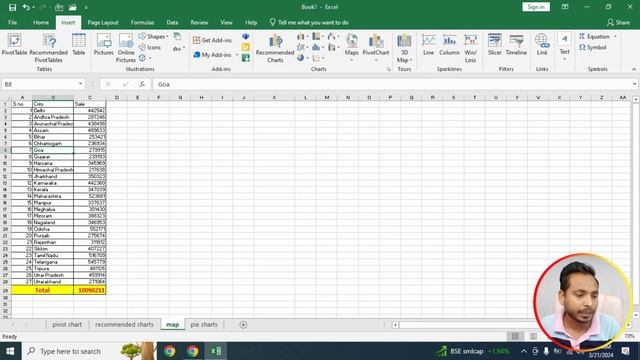
Task: Switch to the recommended charts sheet
Action: 124,324
